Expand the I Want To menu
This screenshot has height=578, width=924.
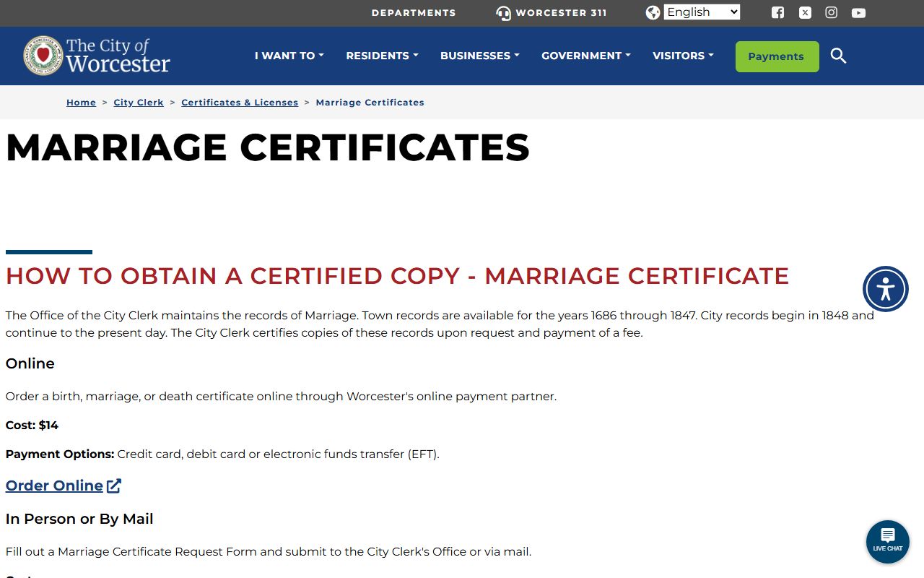[x=289, y=56]
